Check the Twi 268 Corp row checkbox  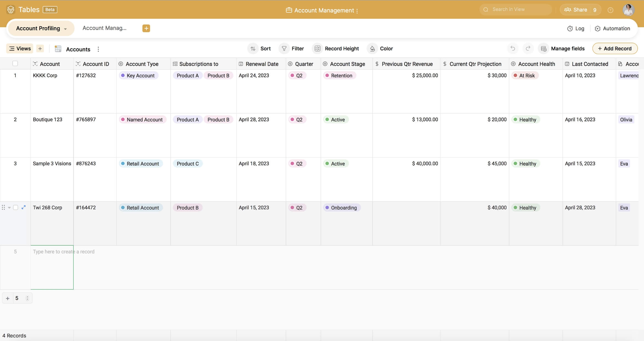[x=16, y=207]
